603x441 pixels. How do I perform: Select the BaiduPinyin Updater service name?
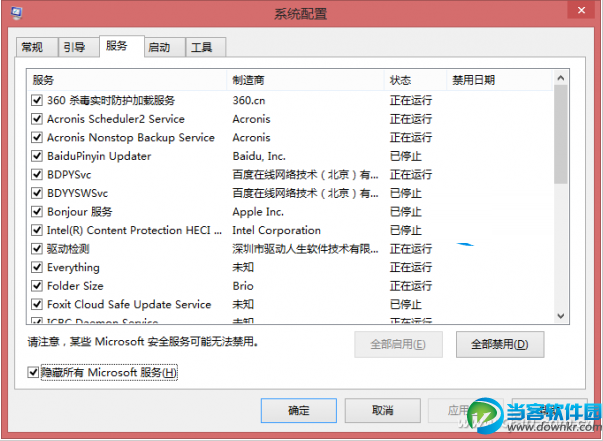tap(99, 156)
